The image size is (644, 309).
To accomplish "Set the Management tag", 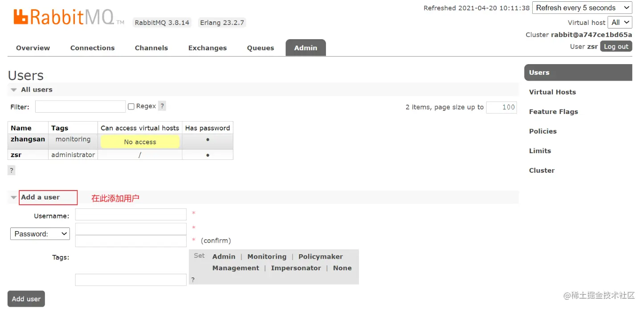I will point(236,268).
